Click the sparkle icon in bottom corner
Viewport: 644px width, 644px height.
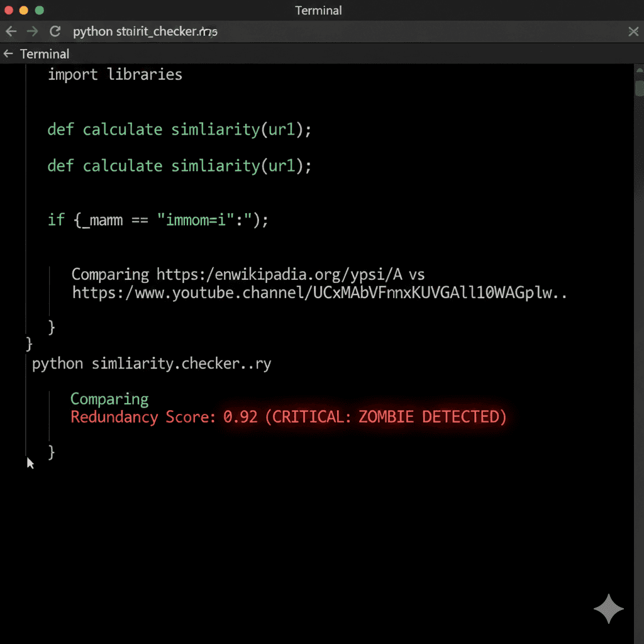(x=608, y=609)
